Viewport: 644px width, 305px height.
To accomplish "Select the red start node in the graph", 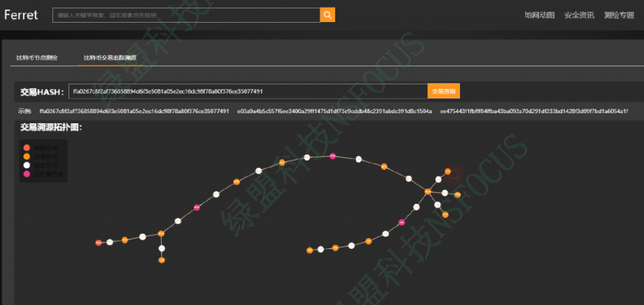I will pyautogui.click(x=98, y=243).
